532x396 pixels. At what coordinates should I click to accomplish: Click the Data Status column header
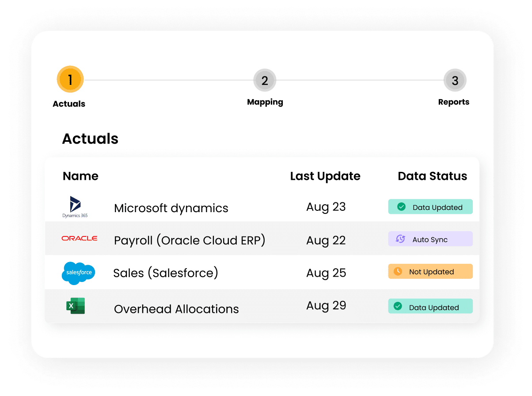[433, 176]
